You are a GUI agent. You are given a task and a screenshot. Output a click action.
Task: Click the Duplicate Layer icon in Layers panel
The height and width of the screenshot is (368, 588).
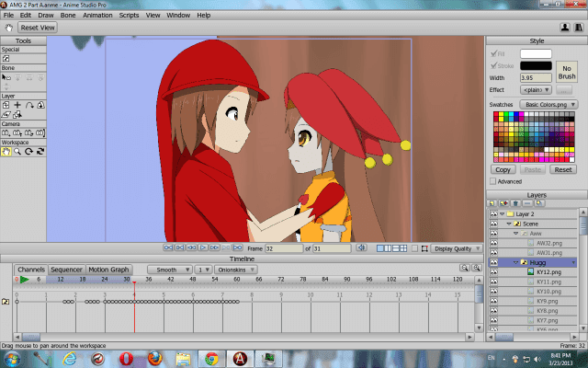(x=504, y=203)
